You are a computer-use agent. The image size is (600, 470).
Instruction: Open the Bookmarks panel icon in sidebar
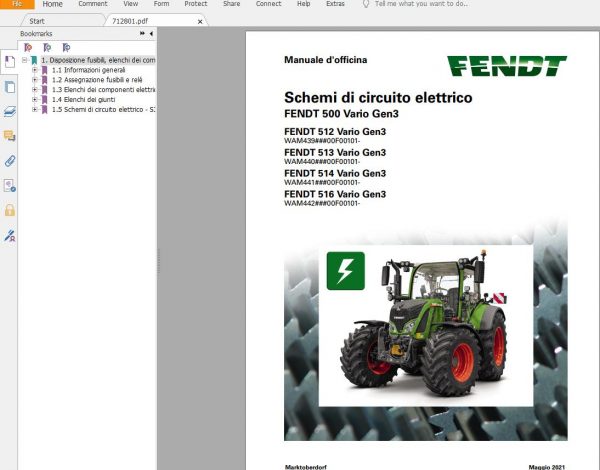pyautogui.click(x=10, y=62)
